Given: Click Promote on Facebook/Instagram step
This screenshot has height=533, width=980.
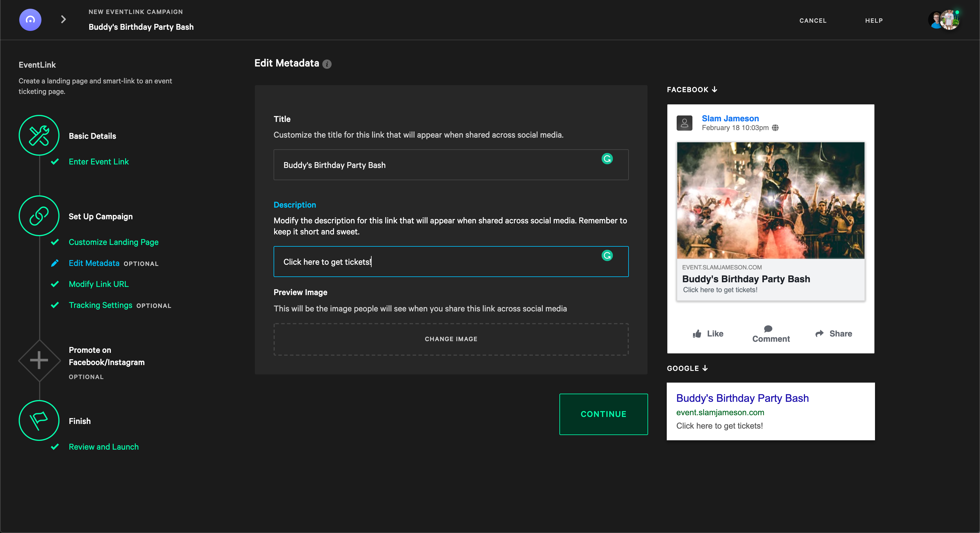Looking at the screenshot, I should [x=106, y=356].
